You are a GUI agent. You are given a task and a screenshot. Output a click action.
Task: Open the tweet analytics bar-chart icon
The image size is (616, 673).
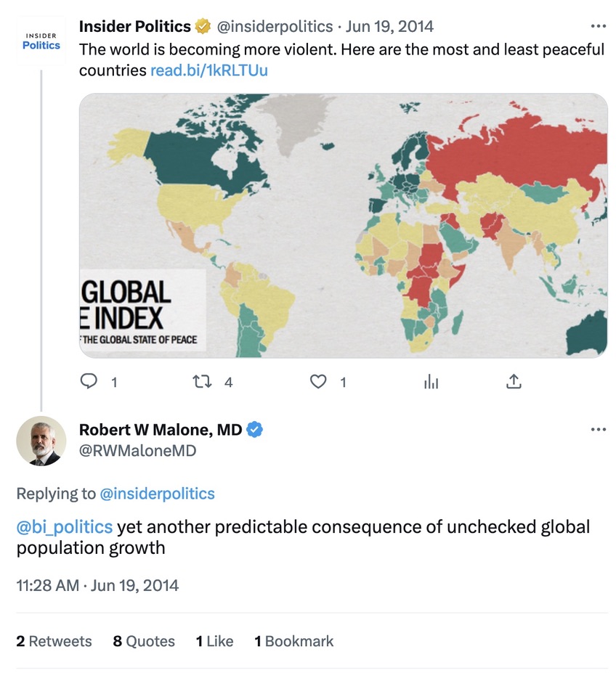point(431,381)
